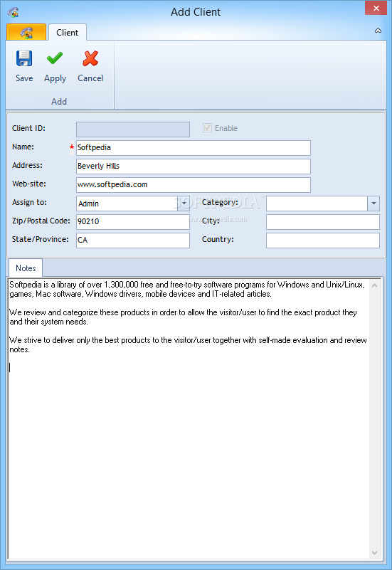Screen dimensions: 392x570
Task: Apply changes with the green checkmark
Action: (x=55, y=58)
